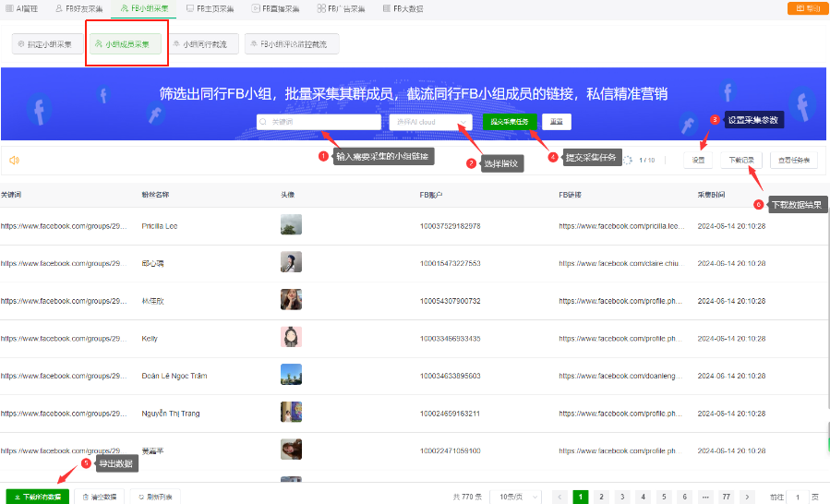Open 下载记录 download records
Screen dimensions: 830x504
(741, 160)
